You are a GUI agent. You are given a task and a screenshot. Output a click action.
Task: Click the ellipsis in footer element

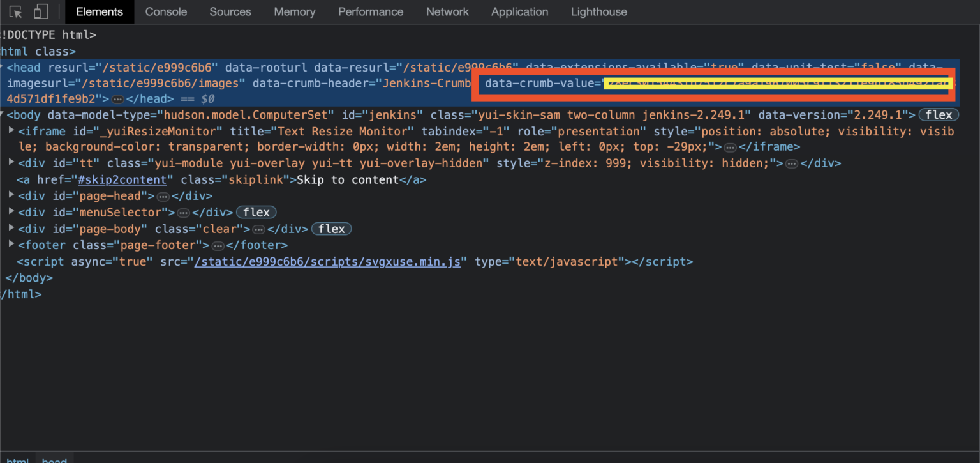click(218, 246)
